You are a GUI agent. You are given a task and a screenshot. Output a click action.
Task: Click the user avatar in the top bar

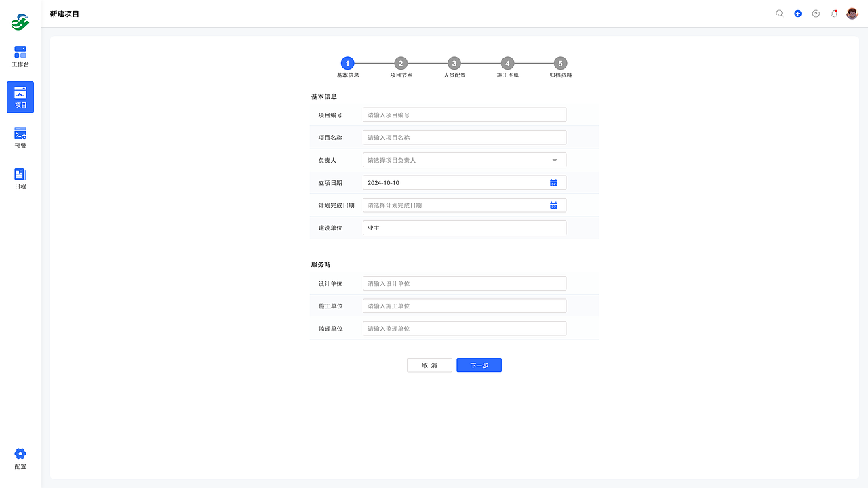click(852, 13)
